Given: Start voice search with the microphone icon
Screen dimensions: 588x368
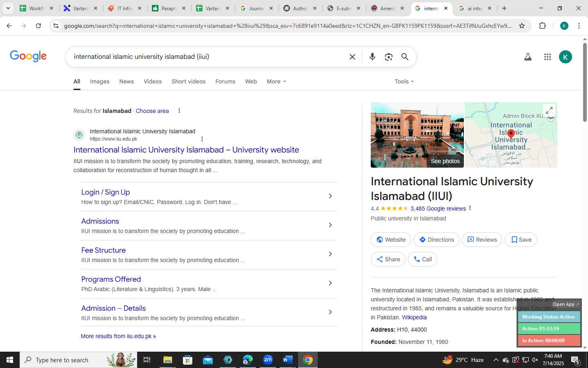Looking at the screenshot, I should click(x=372, y=57).
